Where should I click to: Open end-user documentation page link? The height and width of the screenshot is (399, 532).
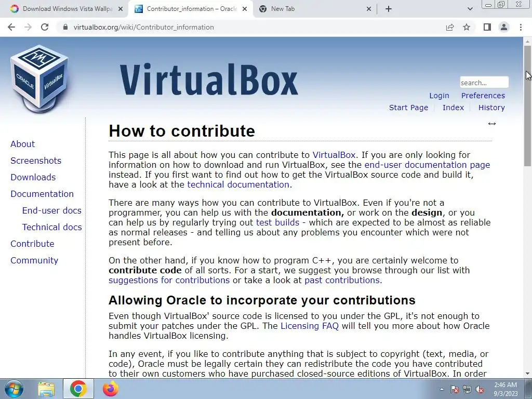point(427,165)
